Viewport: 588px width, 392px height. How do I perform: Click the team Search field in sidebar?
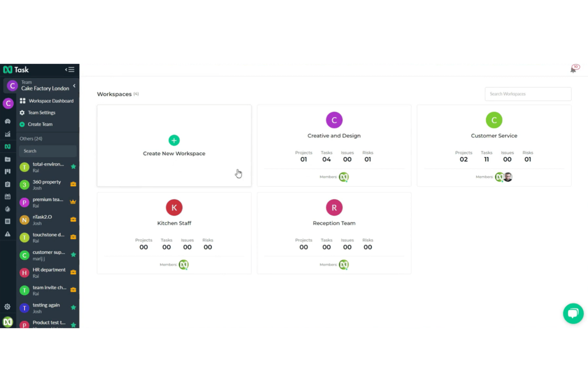click(48, 151)
